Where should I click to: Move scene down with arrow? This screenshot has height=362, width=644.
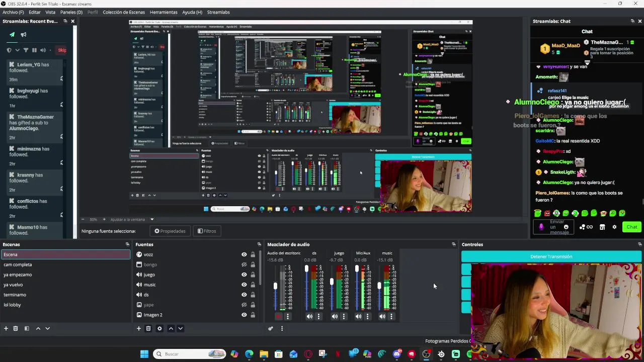(47, 328)
